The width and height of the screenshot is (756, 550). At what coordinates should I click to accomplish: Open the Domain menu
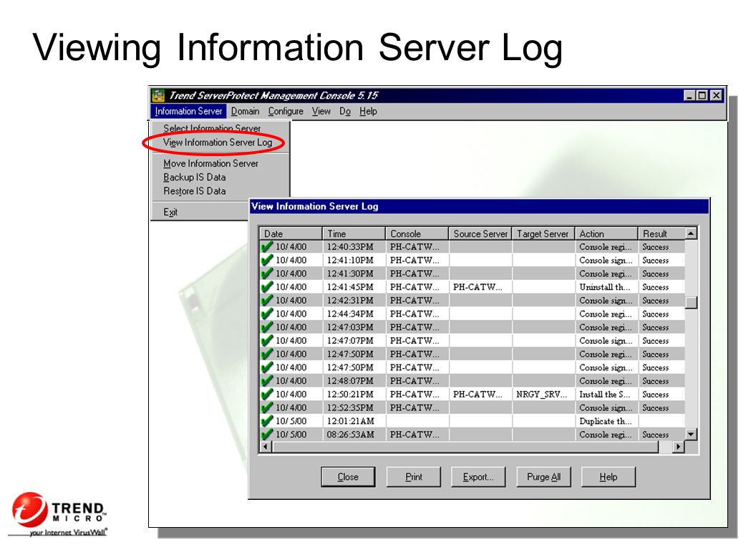(245, 112)
